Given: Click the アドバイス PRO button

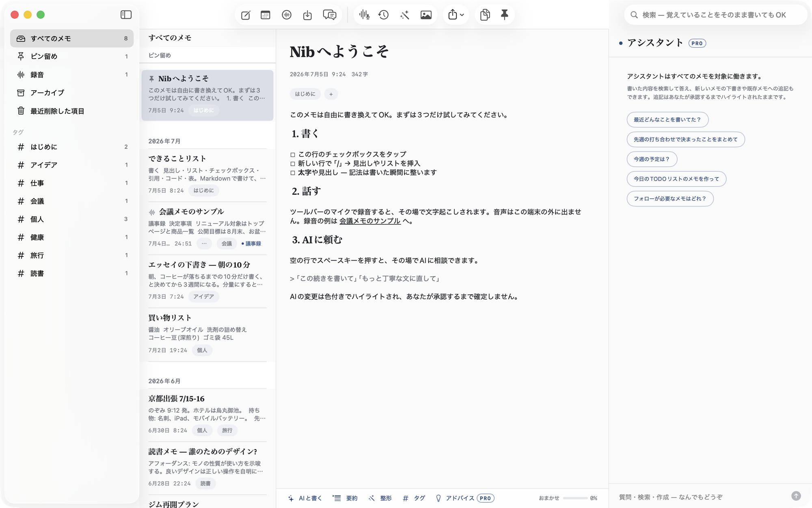Looking at the screenshot, I should (465, 498).
